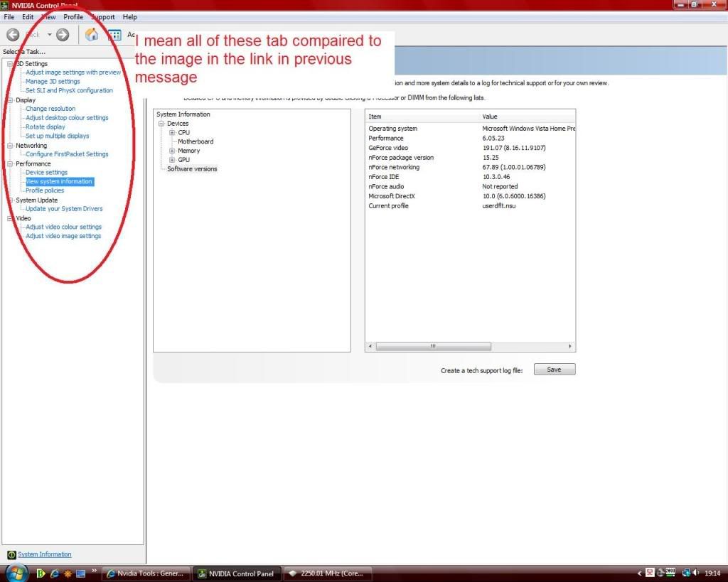Launch Internet Explorer from quick launch
This screenshot has width=728, height=582.
click(53, 573)
